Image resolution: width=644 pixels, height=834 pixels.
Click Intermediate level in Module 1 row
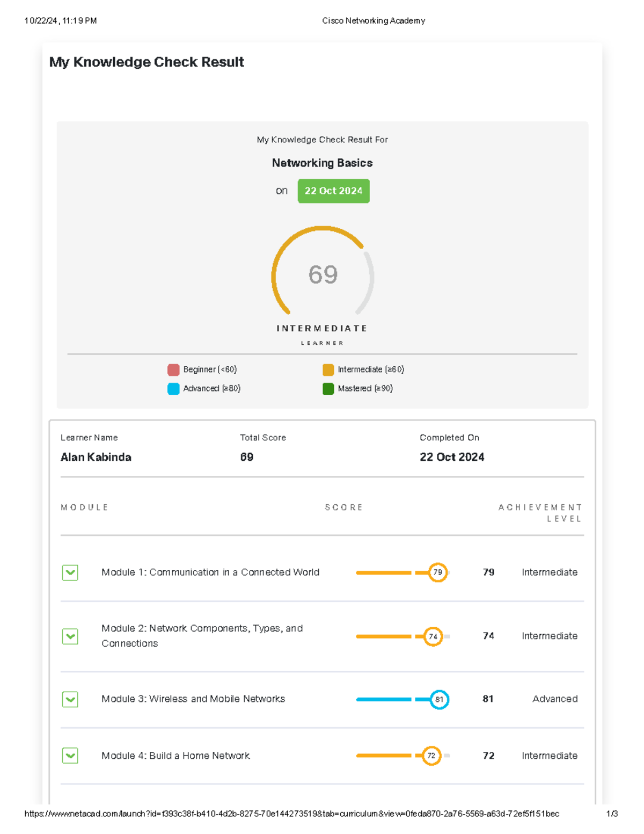point(550,572)
